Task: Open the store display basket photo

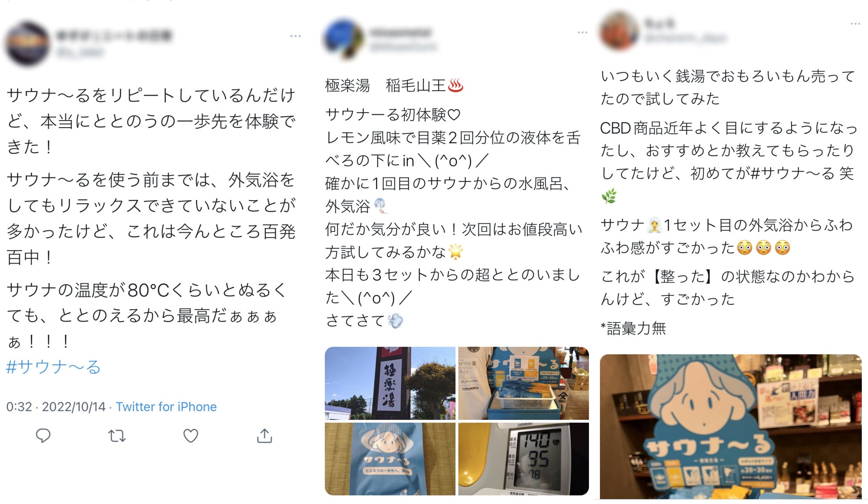Action: pyautogui.click(x=523, y=383)
